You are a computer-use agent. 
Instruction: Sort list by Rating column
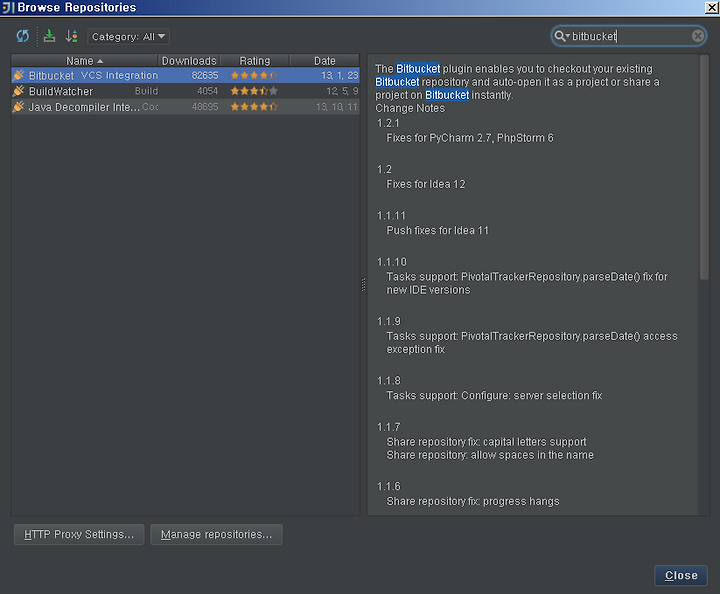(x=255, y=61)
